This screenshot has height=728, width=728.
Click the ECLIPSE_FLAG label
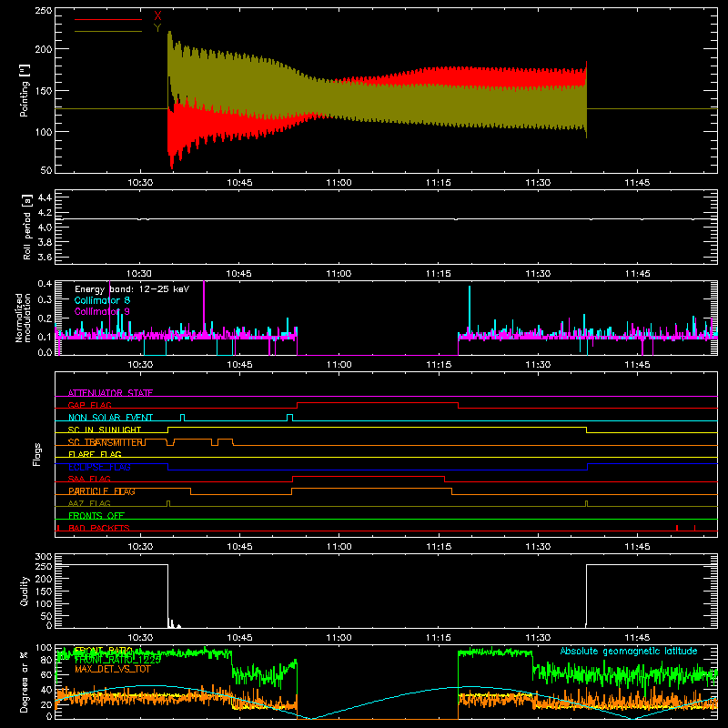[x=99, y=467]
